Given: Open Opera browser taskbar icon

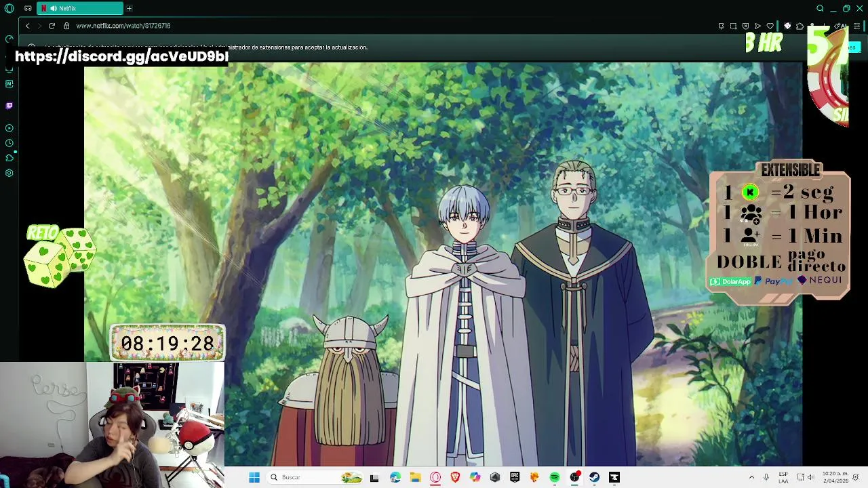Looking at the screenshot, I should tap(435, 477).
